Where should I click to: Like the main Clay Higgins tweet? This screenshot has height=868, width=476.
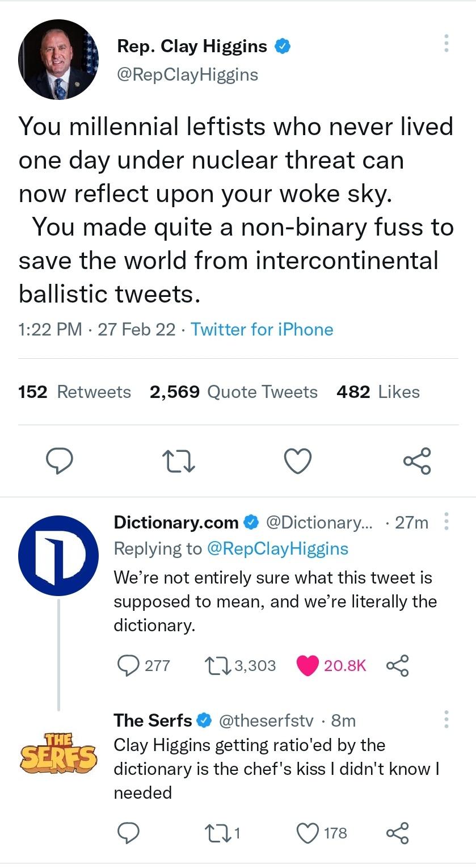297,461
